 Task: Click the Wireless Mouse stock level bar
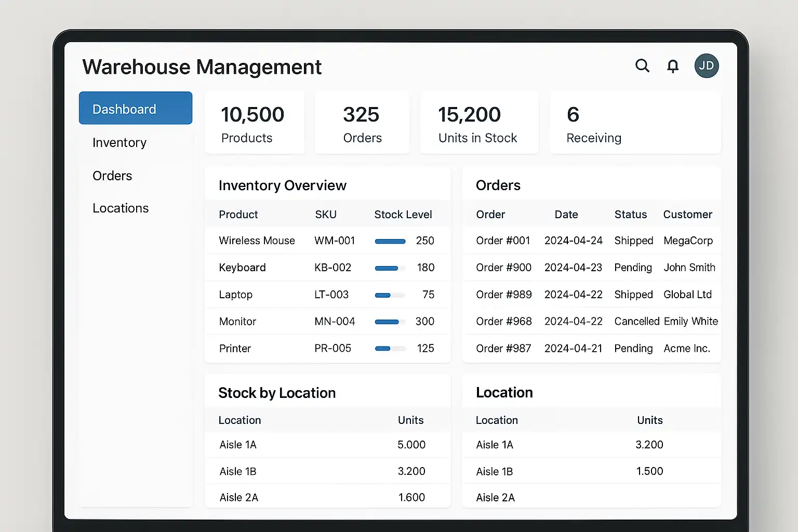[390, 241]
